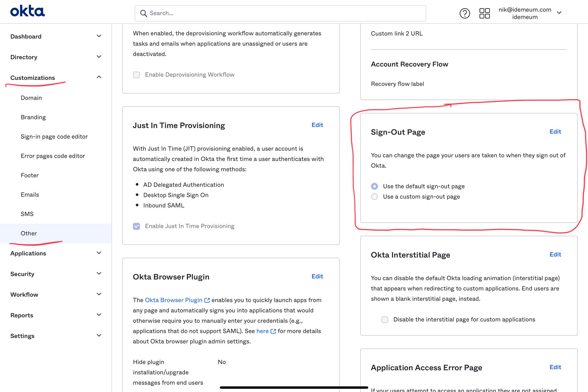The image size is (588, 392).
Task: Open the Directory sidebar section
Action: (24, 57)
